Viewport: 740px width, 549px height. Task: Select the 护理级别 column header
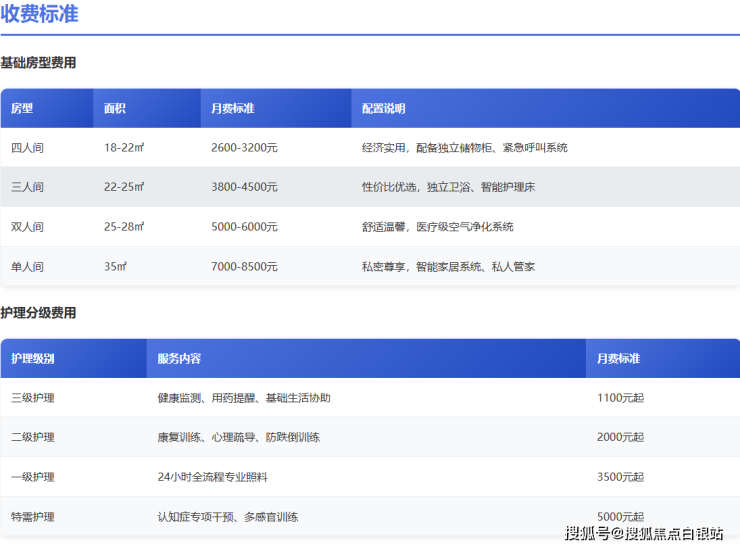(32, 358)
